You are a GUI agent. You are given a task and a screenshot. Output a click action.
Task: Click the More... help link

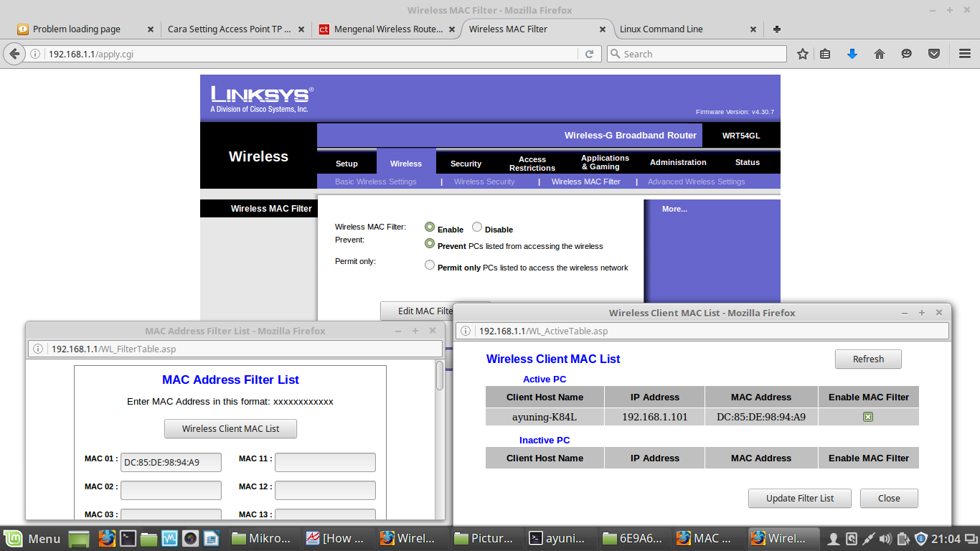674,209
